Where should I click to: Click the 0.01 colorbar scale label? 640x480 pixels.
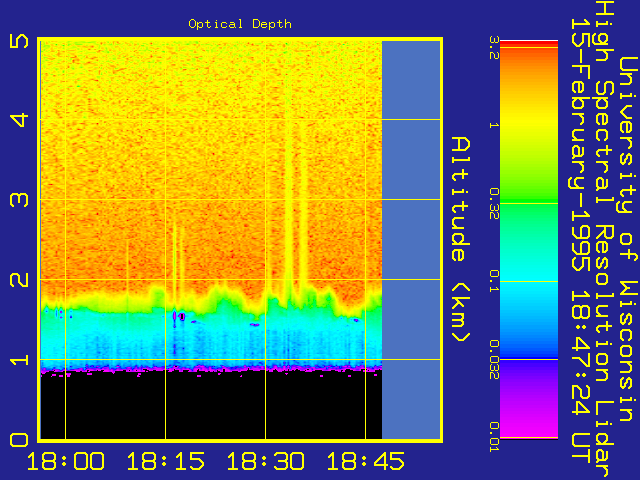click(x=494, y=437)
